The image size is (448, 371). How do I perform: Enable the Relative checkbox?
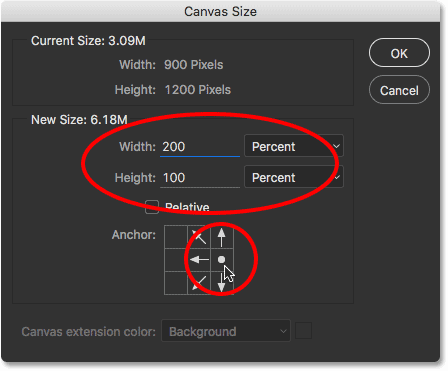pyautogui.click(x=152, y=207)
